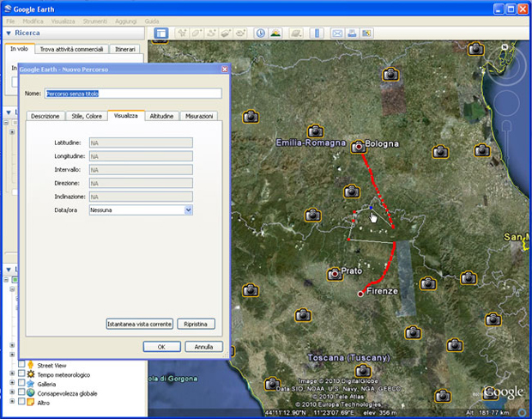Open the planet switcher toolbar icon
The width and height of the screenshot is (532, 419).
coord(296,33)
